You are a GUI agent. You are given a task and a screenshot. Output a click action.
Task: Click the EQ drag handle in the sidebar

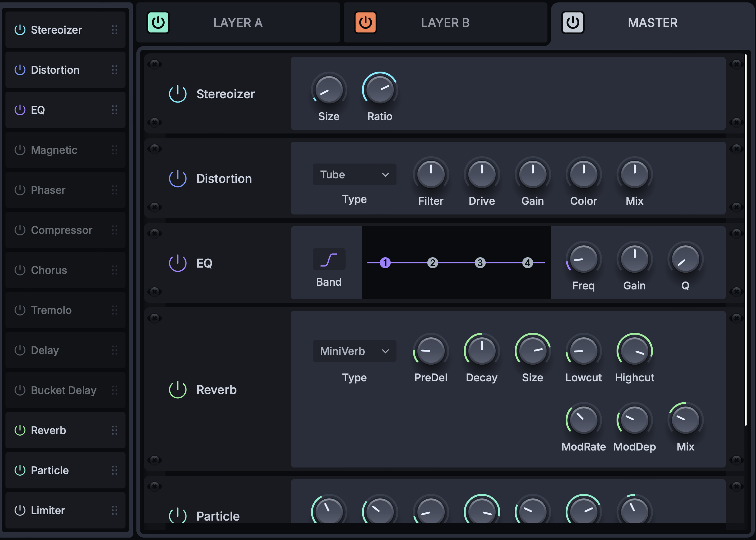115,110
